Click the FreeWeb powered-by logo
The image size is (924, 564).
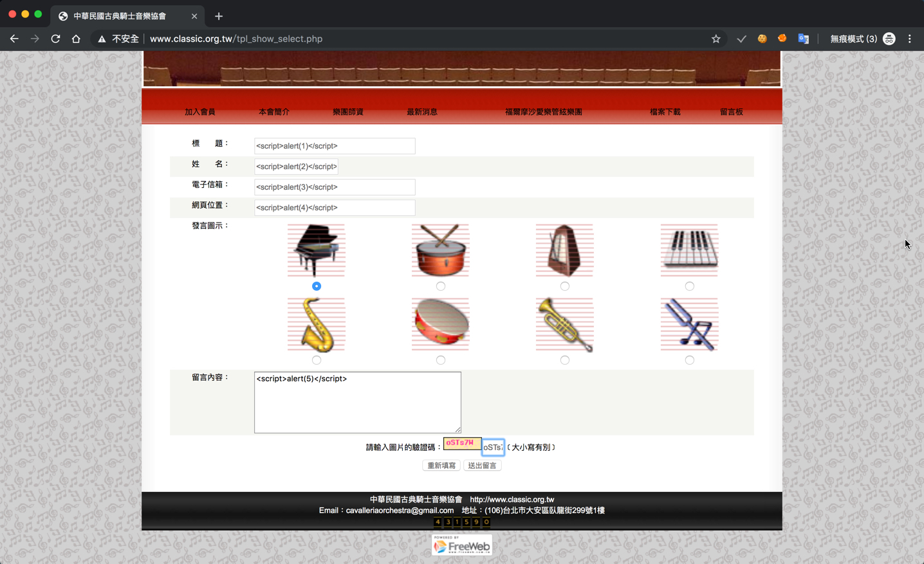pos(462,545)
